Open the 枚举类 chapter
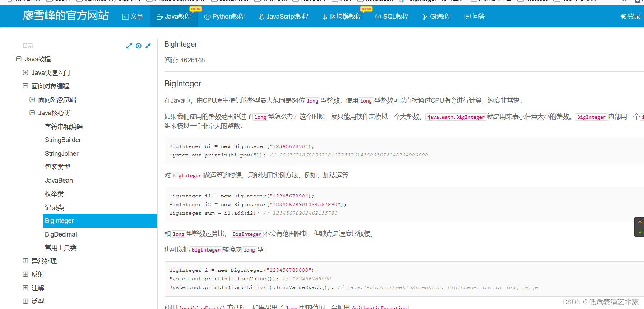 pyautogui.click(x=54, y=194)
